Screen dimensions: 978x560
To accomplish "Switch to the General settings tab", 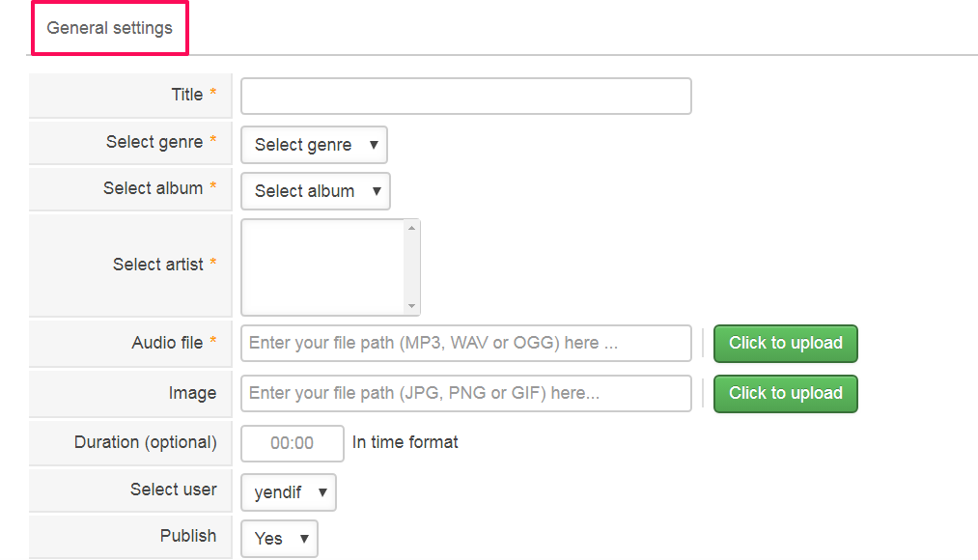I will click(109, 28).
